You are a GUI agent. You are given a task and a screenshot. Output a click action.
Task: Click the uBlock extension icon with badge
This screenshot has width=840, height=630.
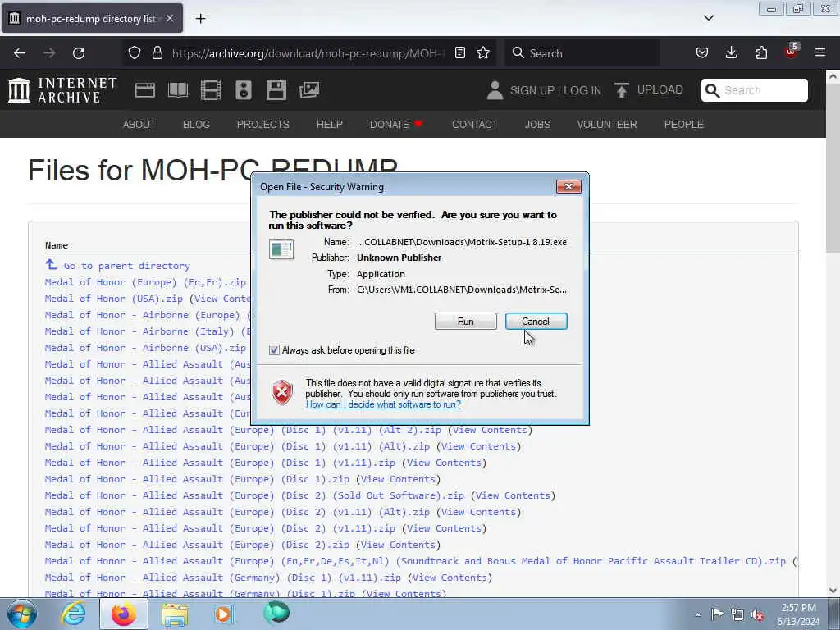[792, 52]
